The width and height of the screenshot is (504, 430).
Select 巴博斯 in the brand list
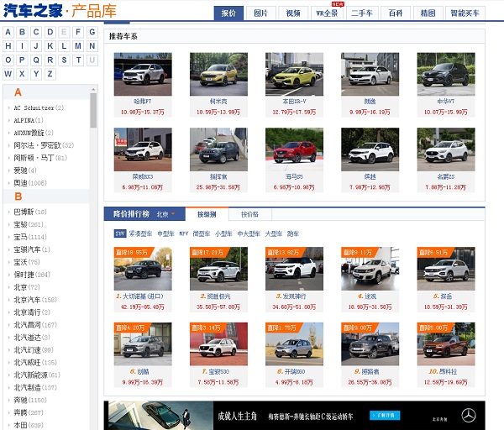[x=30, y=212]
